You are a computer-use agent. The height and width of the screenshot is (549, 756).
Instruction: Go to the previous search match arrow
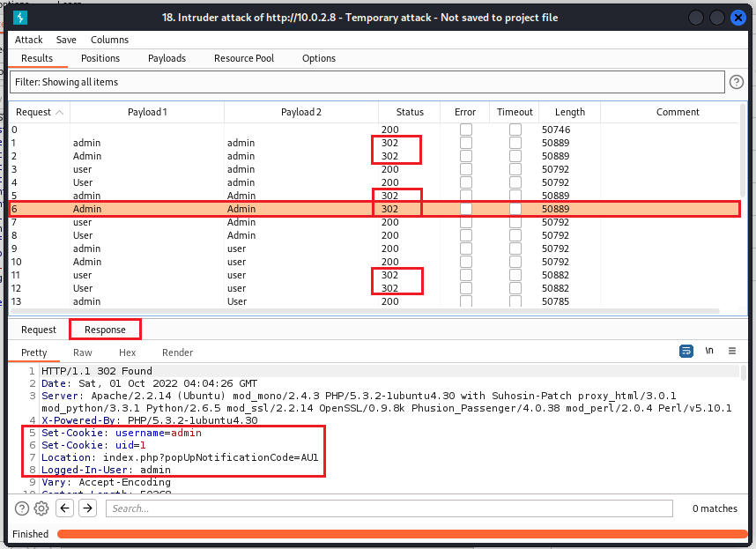pyautogui.click(x=64, y=508)
